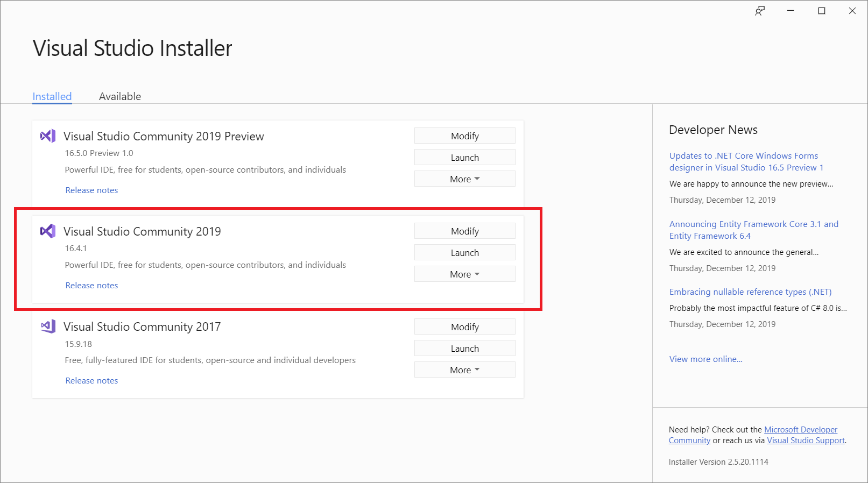Open More dropdown for Community 2017
Image resolution: width=868 pixels, height=483 pixels.
point(465,370)
